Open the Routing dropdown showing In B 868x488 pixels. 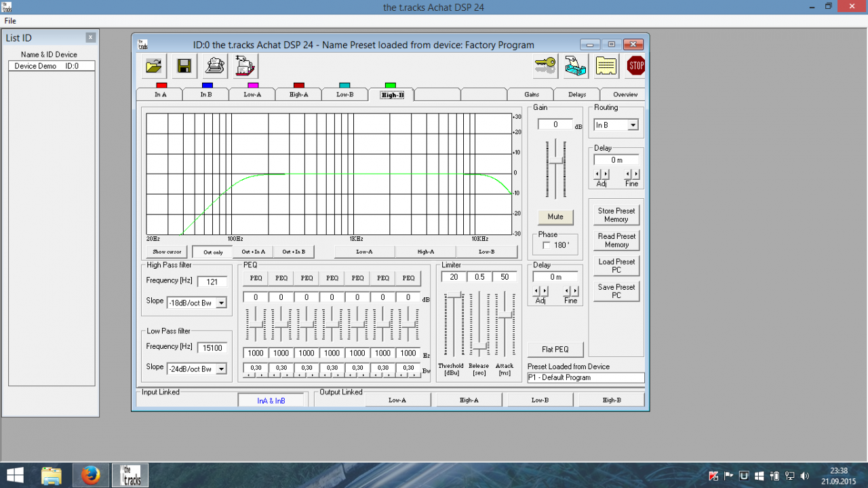[x=633, y=125]
